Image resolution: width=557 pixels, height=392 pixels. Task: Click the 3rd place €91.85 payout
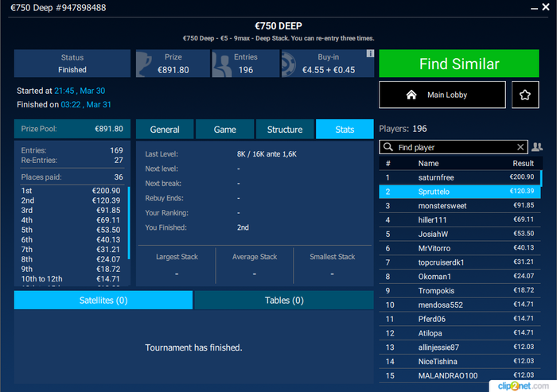click(x=71, y=210)
